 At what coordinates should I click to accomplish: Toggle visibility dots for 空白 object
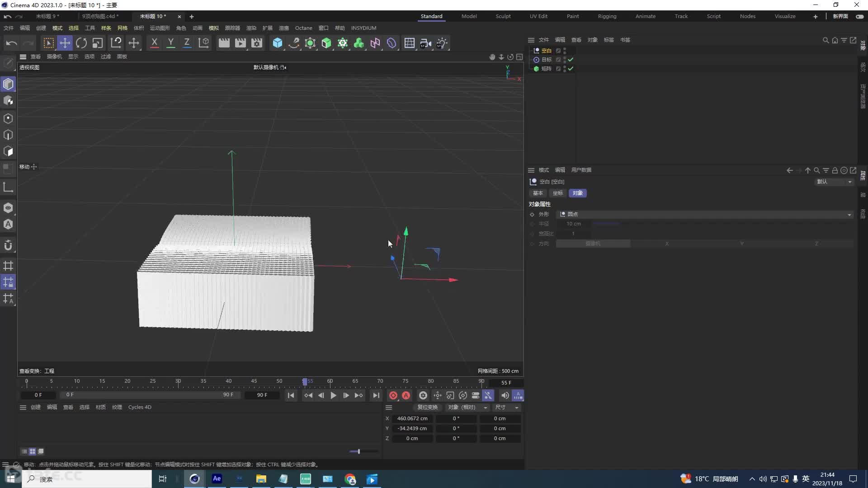tap(565, 51)
